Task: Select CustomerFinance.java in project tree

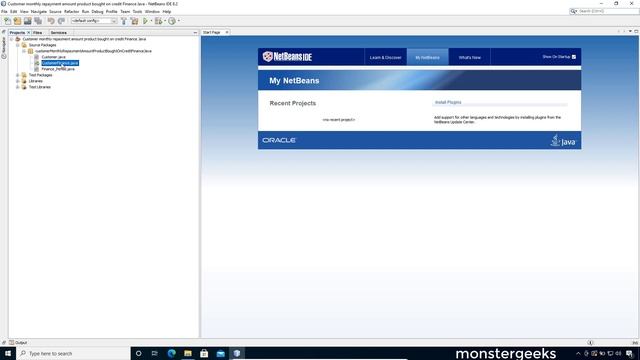Action: [60, 63]
